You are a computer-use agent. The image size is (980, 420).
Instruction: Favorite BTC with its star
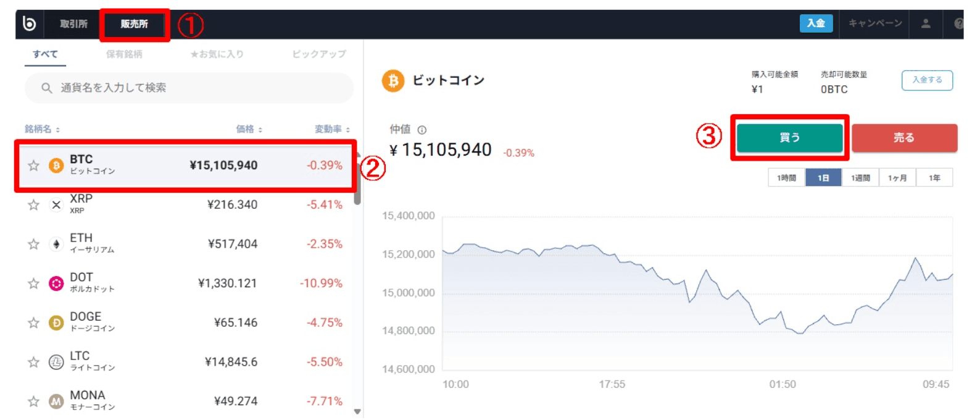pos(34,166)
